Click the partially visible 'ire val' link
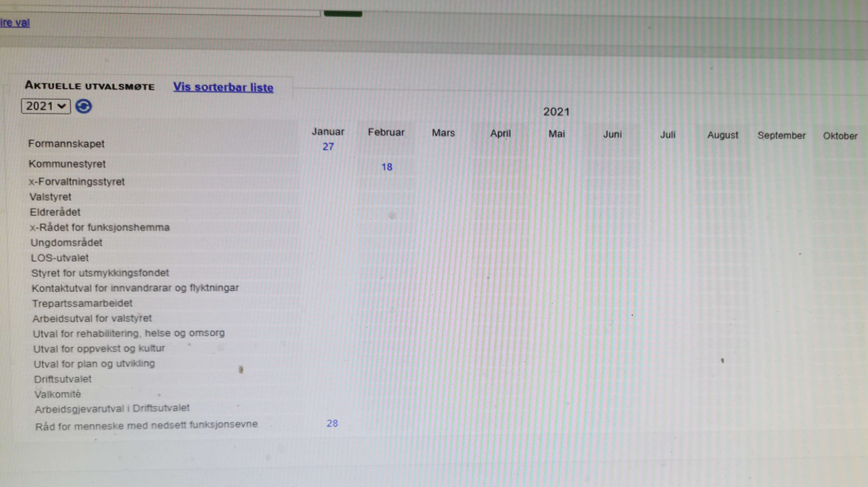The image size is (868, 487). pyautogui.click(x=15, y=23)
